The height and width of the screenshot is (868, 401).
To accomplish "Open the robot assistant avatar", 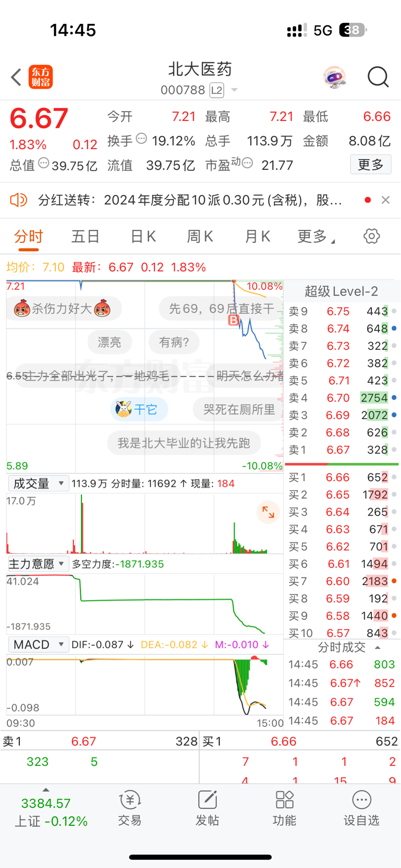I will [x=334, y=77].
